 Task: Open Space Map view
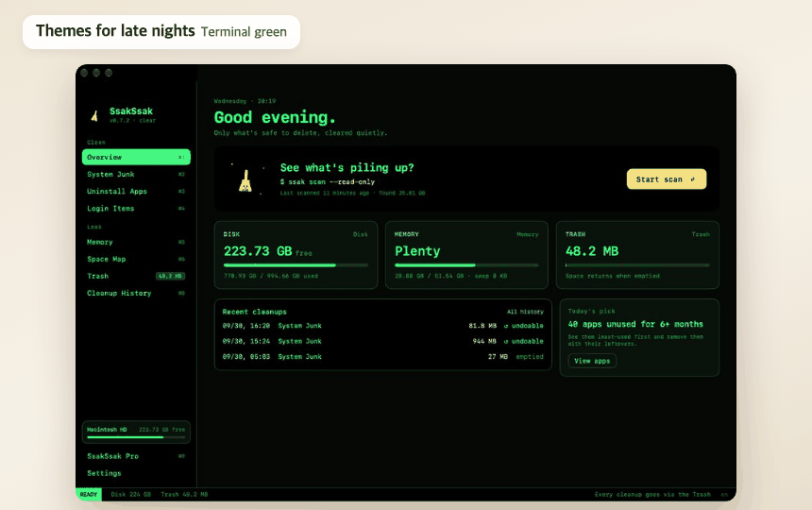(136, 259)
